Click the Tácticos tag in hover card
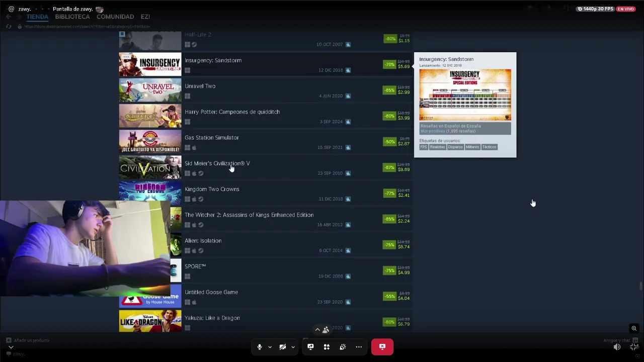This screenshot has height=362, width=644. coord(490,147)
